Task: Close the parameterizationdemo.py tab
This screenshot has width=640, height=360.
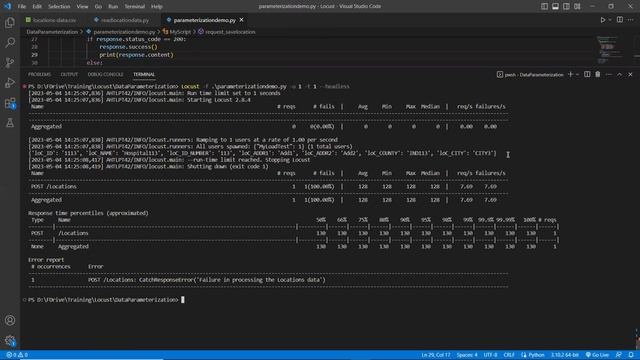Action: pyautogui.click(x=242, y=20)
